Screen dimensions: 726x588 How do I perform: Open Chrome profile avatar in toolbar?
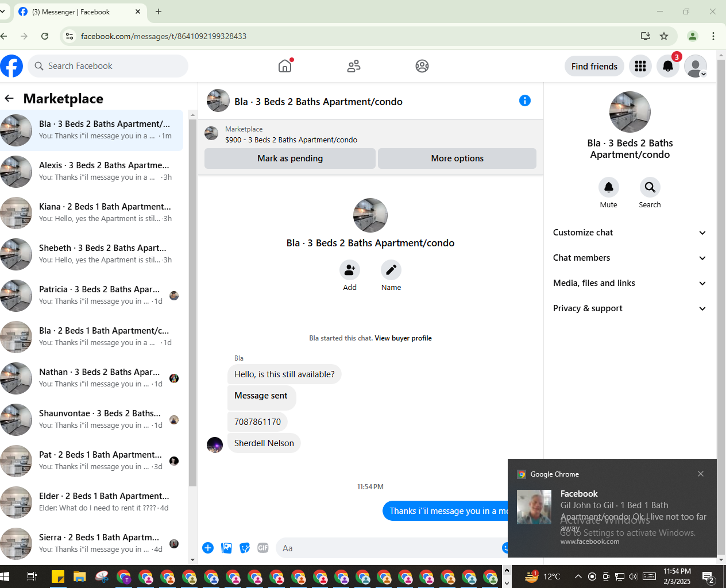point(693,36)
